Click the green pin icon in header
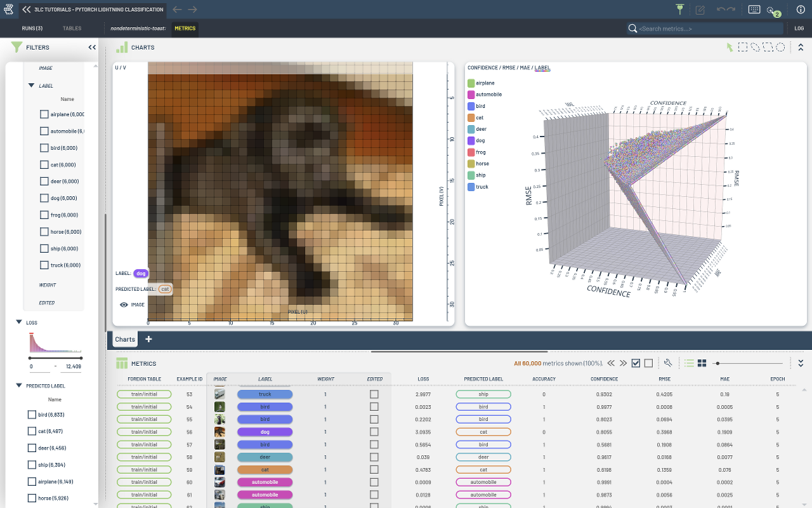Image resolution: width=812 pixels, height=508 pixels. pyautogui.click(x=680, y=10)
